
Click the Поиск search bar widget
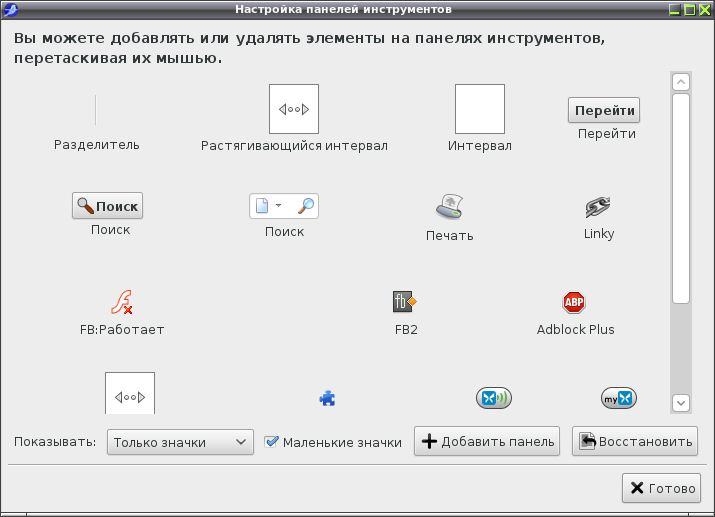click(284, 206)
